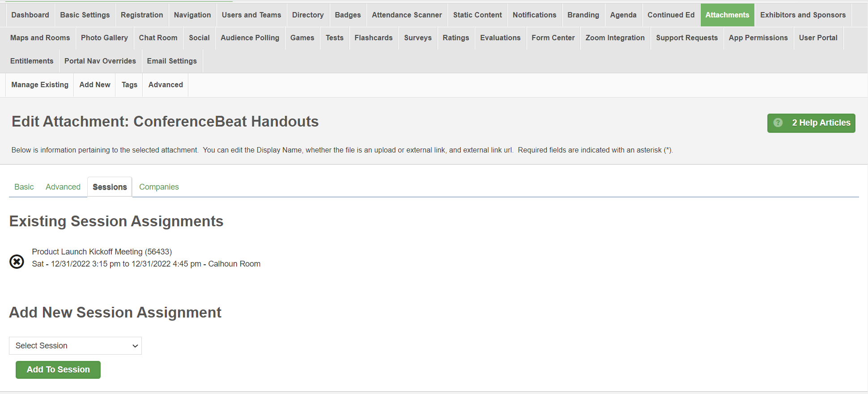Open Portal Nav Overrides
The image size is (868, 394).
click(100, 61)
